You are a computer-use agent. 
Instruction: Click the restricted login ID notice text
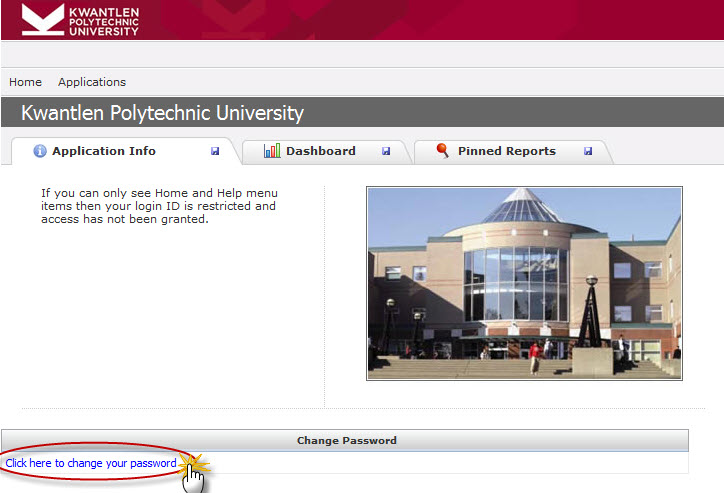(x=158, y=206)
